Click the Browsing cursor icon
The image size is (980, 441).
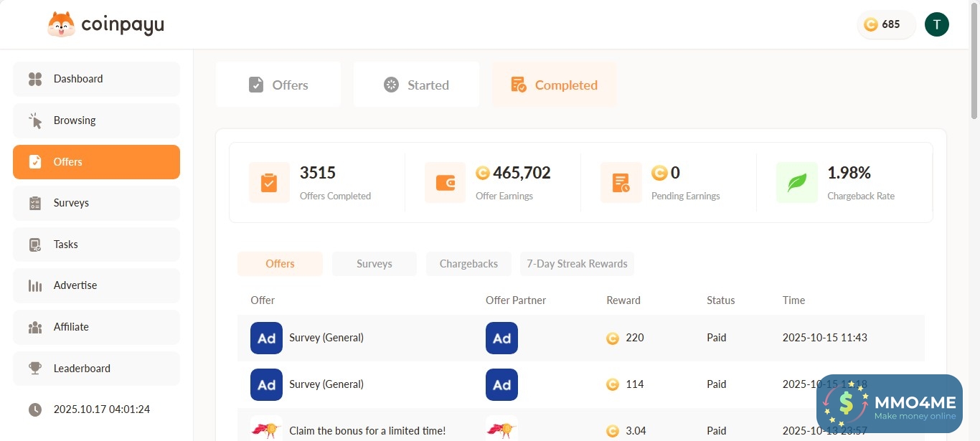click(35, 120)
